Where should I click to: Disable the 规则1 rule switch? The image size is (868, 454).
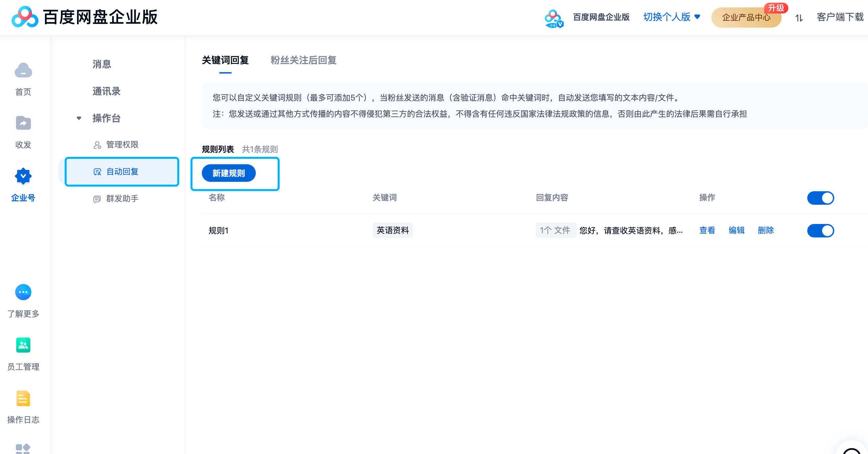820,231
